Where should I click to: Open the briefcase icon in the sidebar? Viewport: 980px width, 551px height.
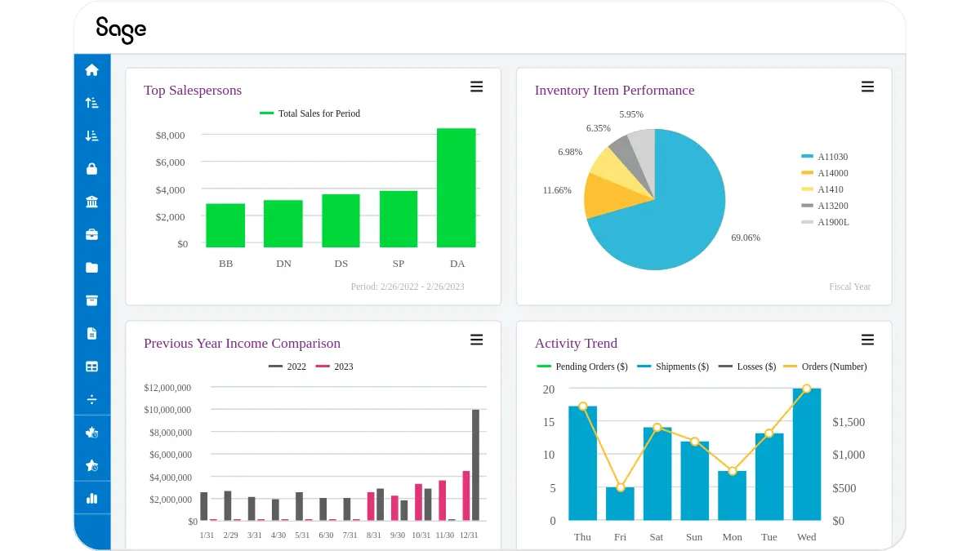tap(92, 234)
